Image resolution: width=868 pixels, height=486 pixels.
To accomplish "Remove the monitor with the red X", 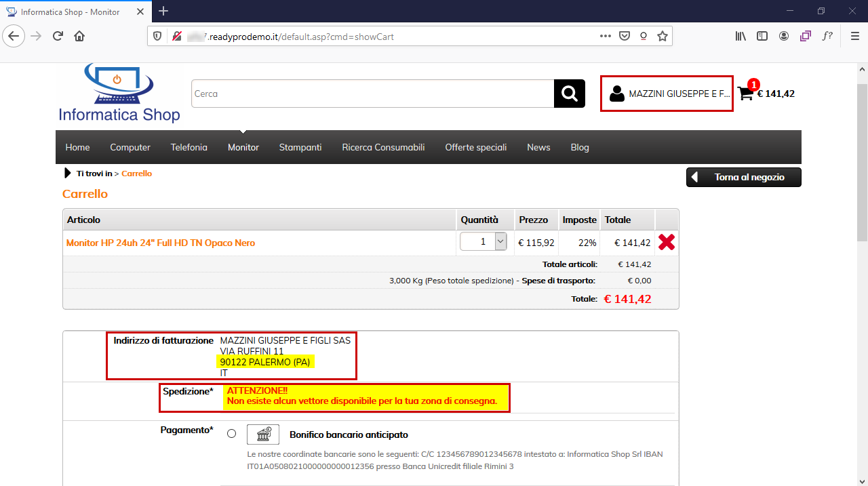I will (x=666, y=242).
